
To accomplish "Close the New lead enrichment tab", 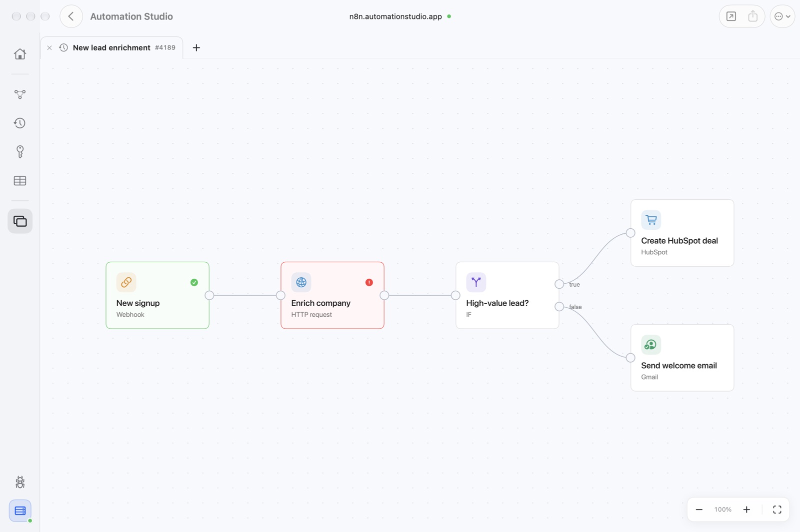I will point(49,48).
